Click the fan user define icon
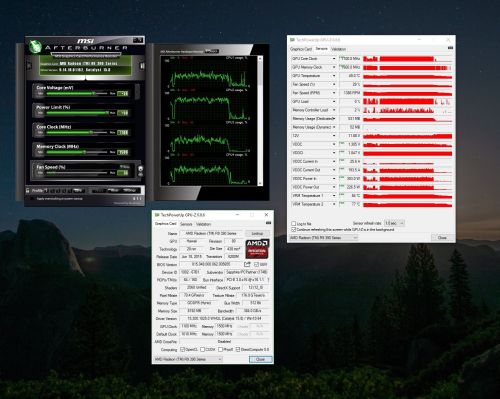 140,169
